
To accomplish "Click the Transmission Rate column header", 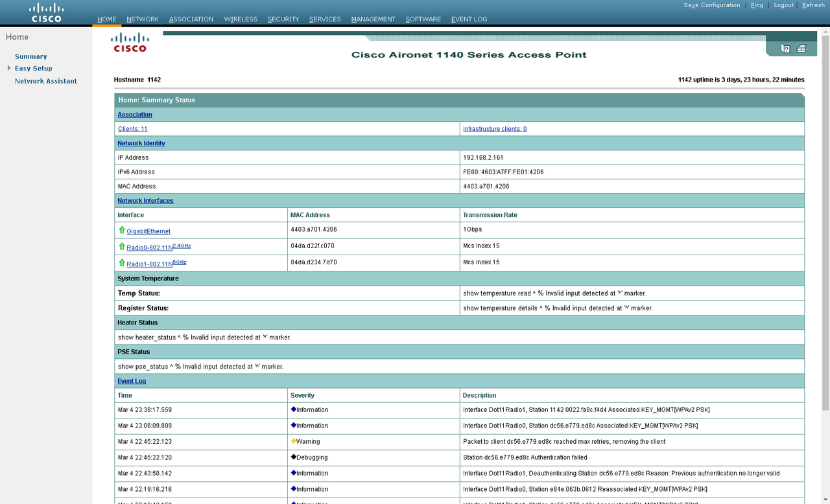I will pyautogui.click(x=490, y=215).
